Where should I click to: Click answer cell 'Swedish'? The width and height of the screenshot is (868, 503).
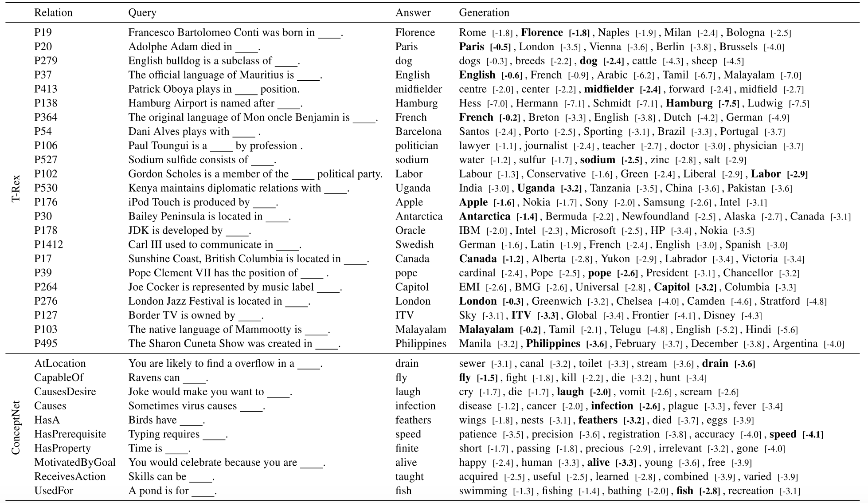414,244
